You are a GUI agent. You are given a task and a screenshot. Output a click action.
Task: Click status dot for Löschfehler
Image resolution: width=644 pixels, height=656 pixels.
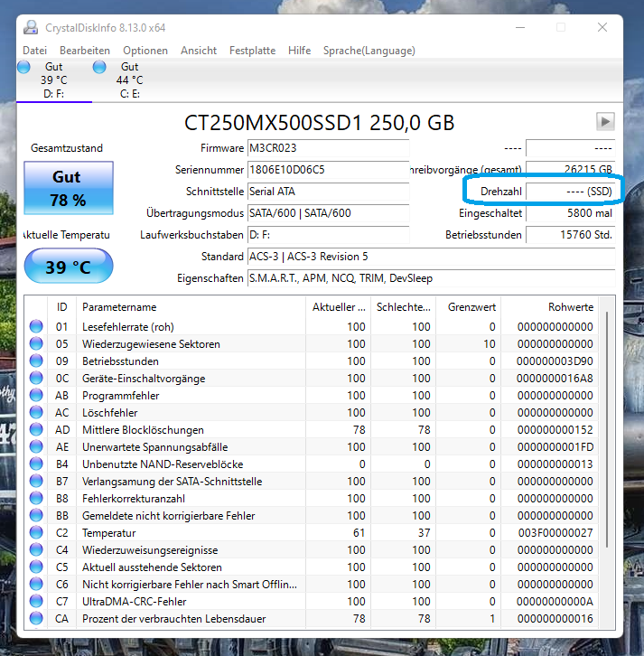pos(36,412)
